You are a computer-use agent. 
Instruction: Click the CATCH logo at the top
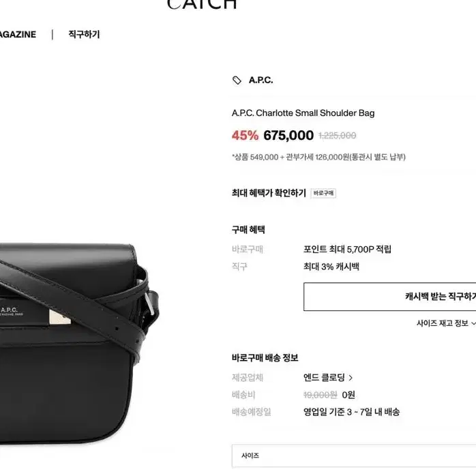pos(202,4)
